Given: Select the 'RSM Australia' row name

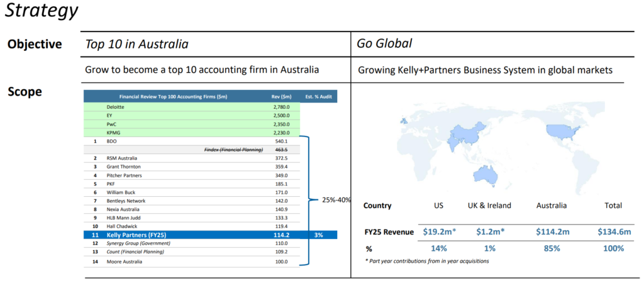Looking at the screenshot, I should tap(122, 158).
